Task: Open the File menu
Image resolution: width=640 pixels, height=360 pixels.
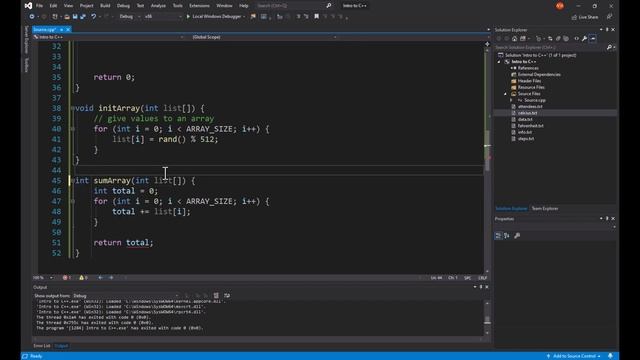Action: click(39, 6)
